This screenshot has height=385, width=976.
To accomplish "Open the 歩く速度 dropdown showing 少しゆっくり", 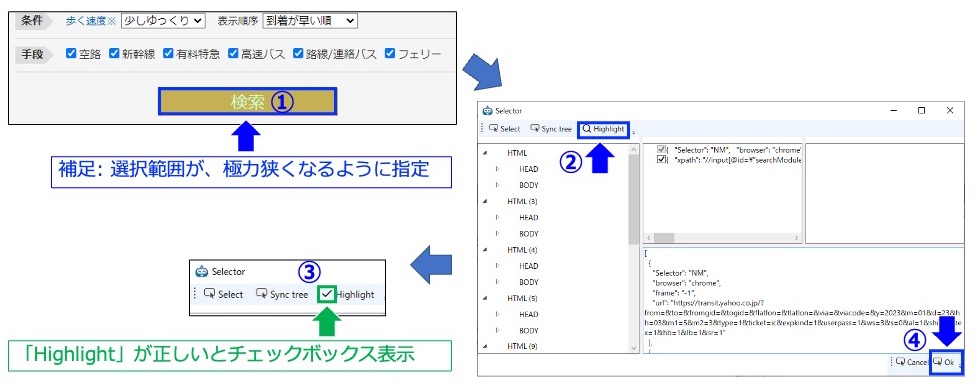I will point(162,21).
